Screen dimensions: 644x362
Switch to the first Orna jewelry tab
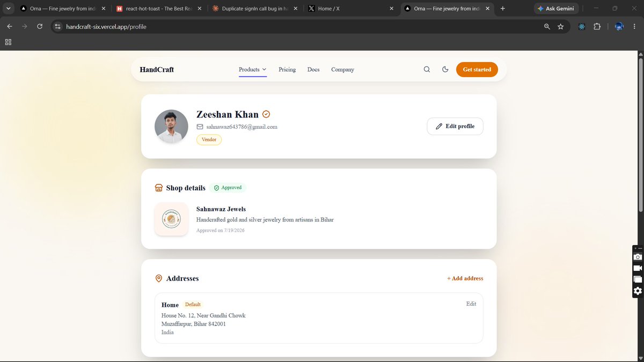point(63,9)
